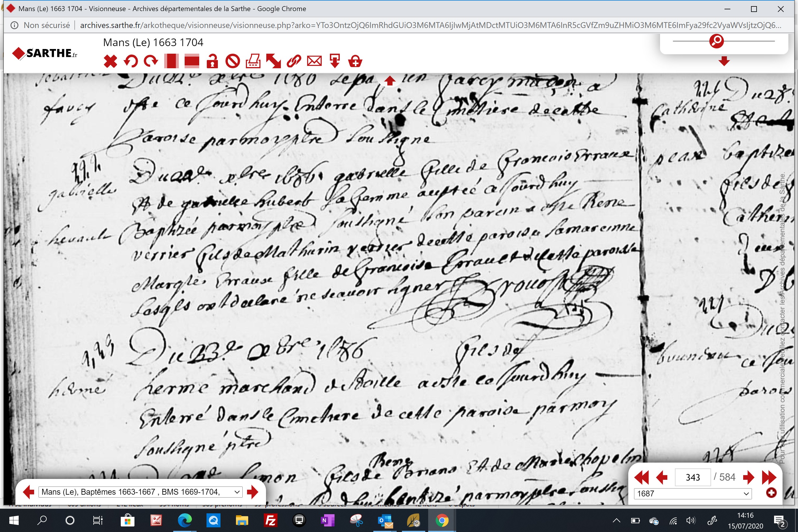Toggle the open padlock lock icon
798x532 pixels.
pyautogui.click(x=212, y=62)
